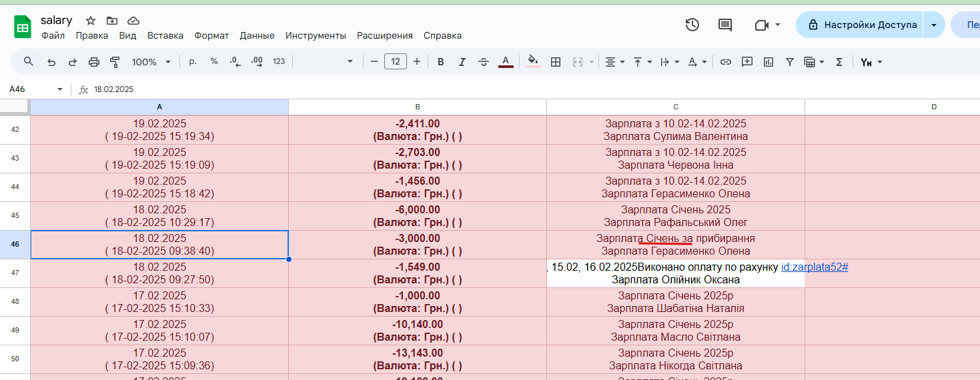
Task: Open the Расширения menu
Action: (x=385, y=35)
